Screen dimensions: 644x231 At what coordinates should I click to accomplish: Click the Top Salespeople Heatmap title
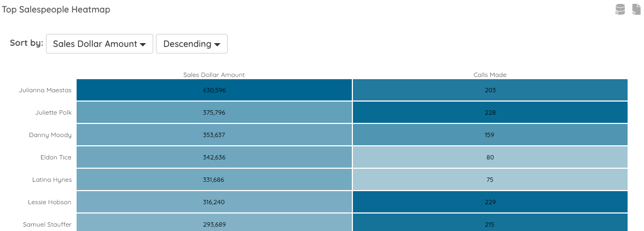click(x=56, y=10)
